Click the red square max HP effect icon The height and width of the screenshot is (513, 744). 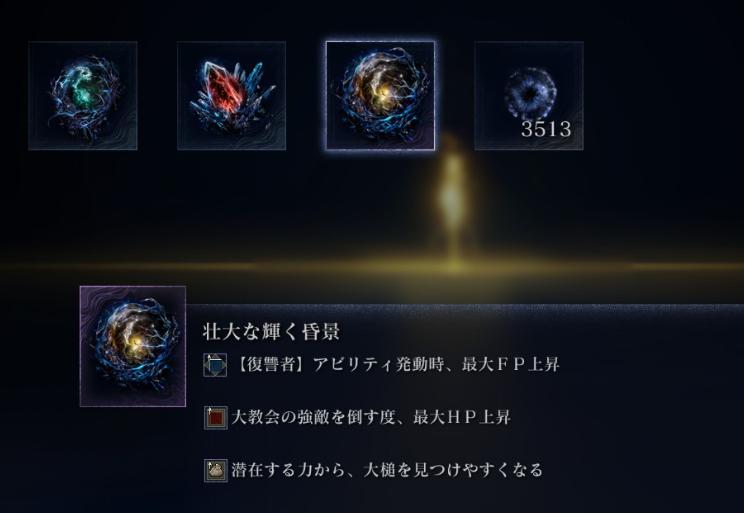tap(215, 418)
